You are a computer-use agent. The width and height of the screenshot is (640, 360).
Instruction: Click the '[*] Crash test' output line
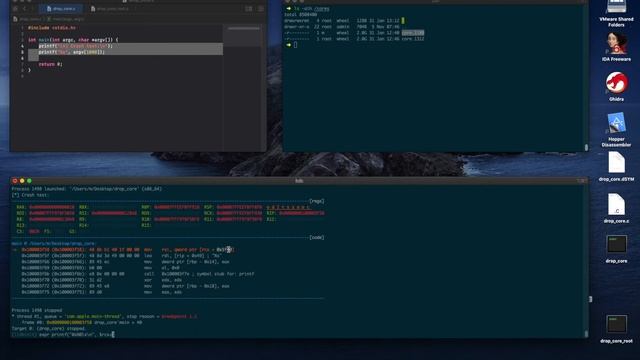point(30,195)
